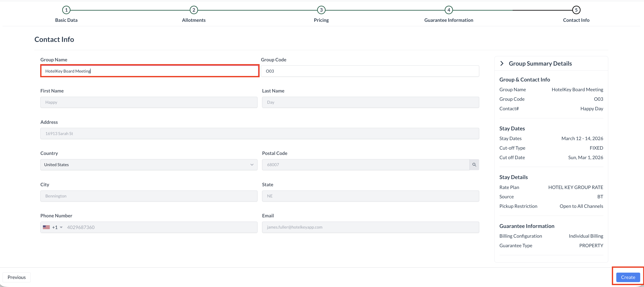Click the US flag icon in the phone field
The height and width of the screenshot is (287, 644).
click(46, 227)
